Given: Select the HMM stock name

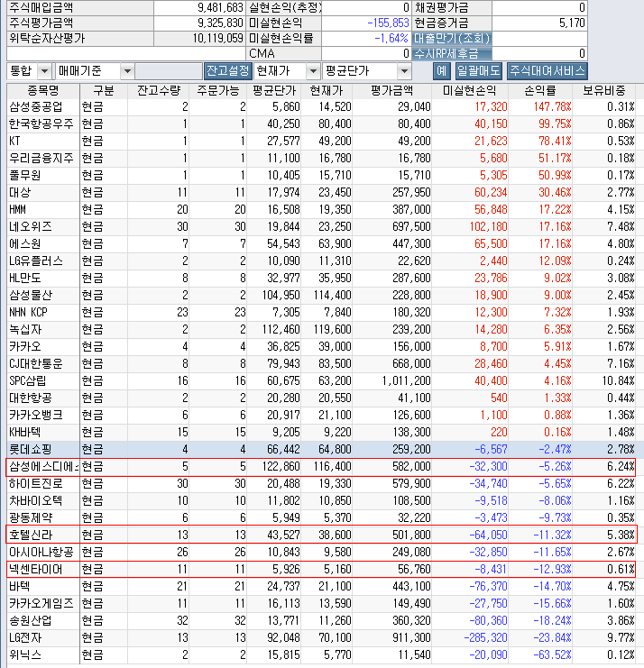Looking at the screenshot, I should 17,210.
